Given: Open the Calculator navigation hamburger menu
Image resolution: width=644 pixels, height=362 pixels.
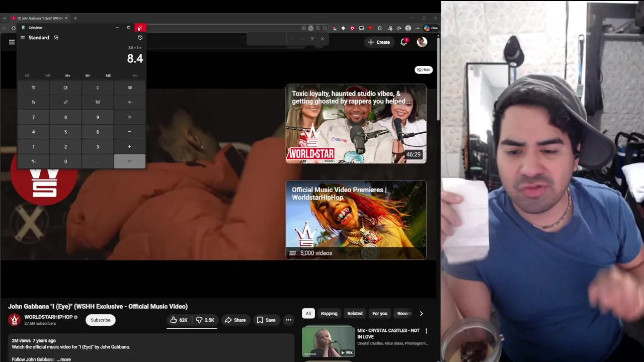Looking at the screenshot, I should [x=23, y=38].
